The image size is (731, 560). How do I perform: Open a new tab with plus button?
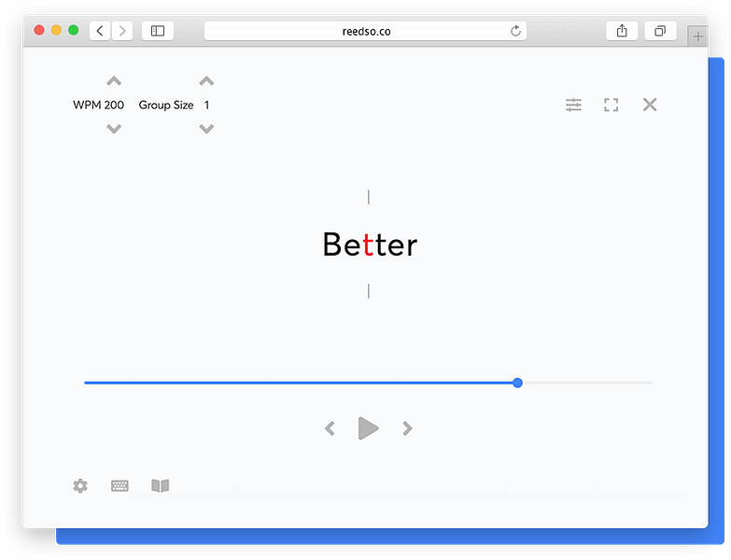697,36
